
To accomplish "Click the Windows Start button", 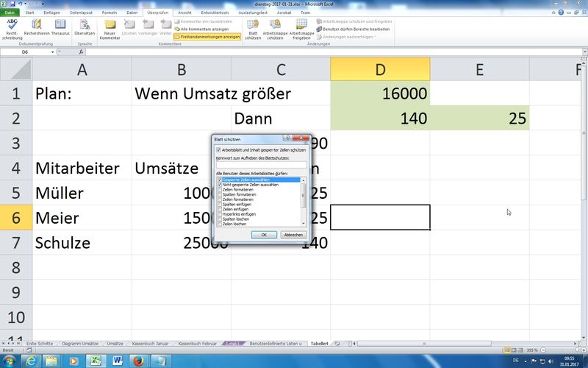I will (x=9, y=361).
